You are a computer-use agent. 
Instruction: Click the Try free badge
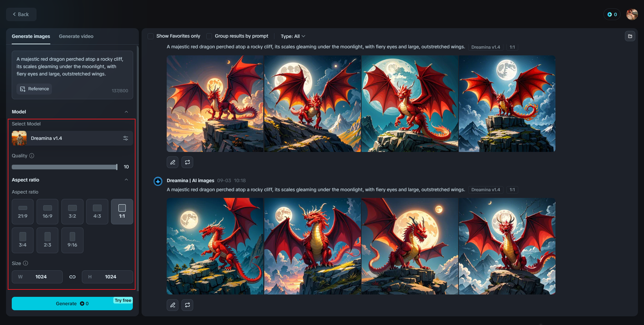click(123, 300)
